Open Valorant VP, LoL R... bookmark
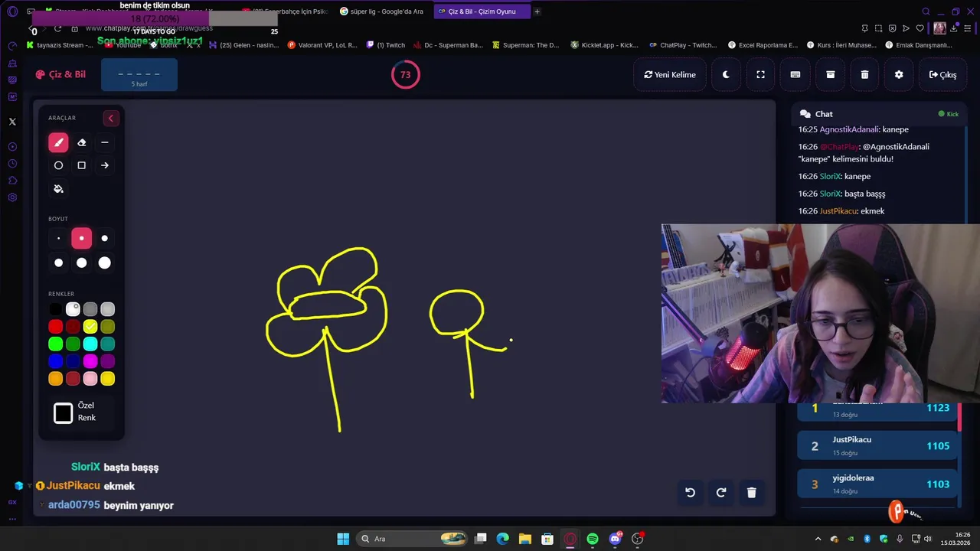Image resolution: width=980 pixels, height=551 pixels. pos(322,45)
